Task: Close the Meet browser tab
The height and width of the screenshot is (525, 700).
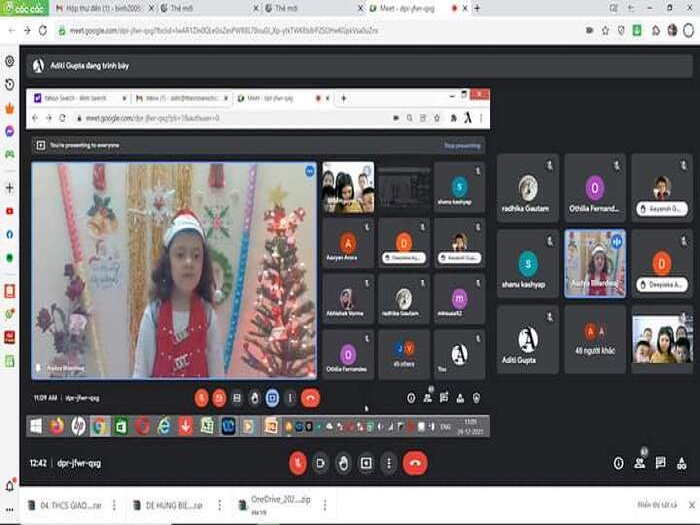Action: coord(465,8)
